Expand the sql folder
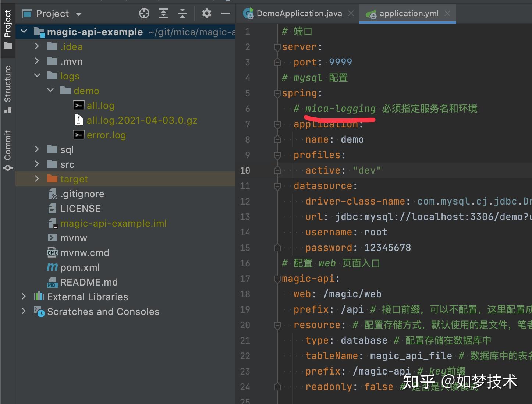The image size is (532, 404). coord(37,149)
